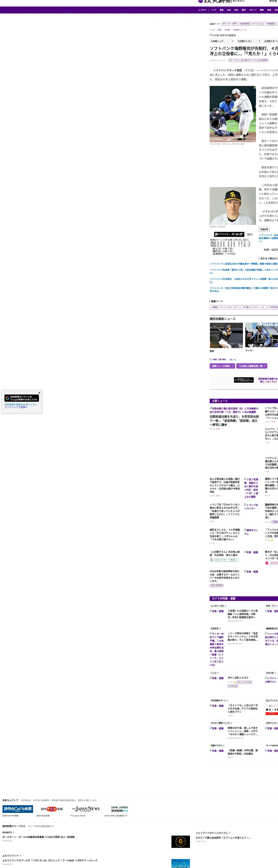Click the PERSOL Pacific League logo
The width and height of the screenshot is (278, 868).
click(x=229, y=234)
